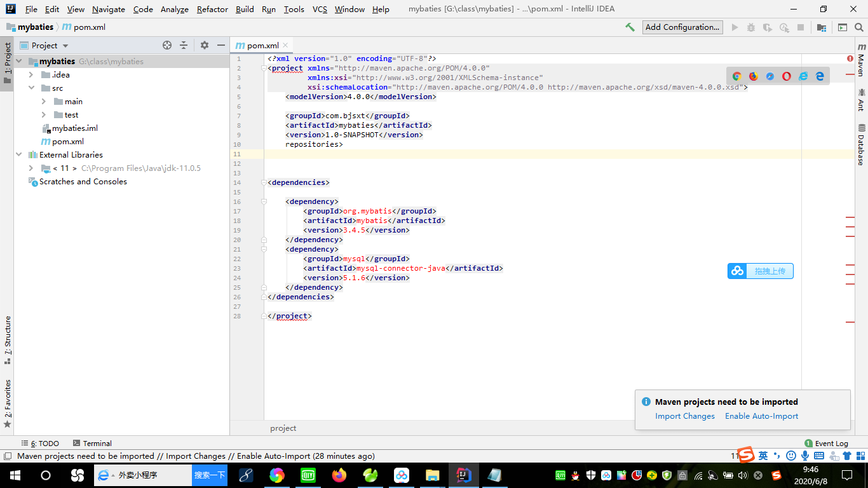Open Windows Action Center notification icon
868x488 pixels.
point(847,475)
